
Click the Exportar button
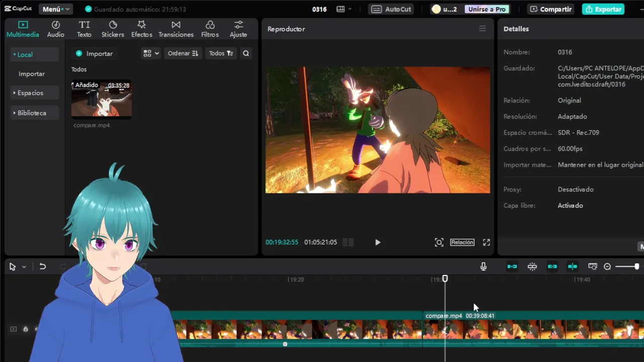[x=603, y=9]
